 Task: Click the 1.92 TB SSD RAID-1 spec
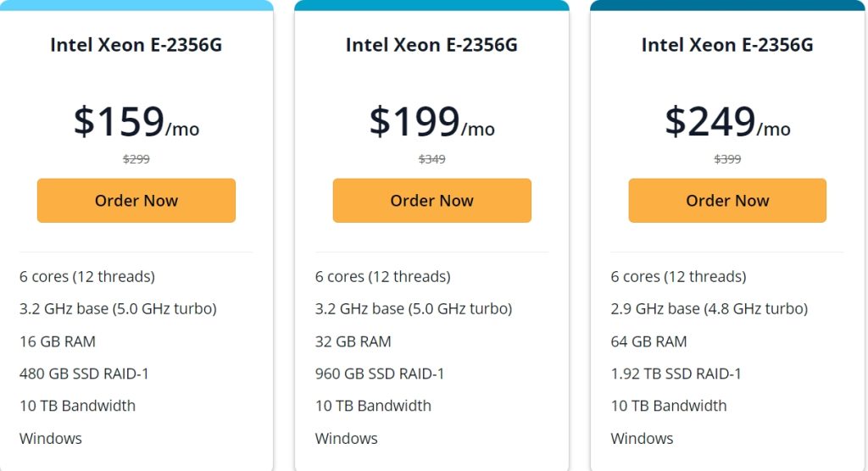tap(676, 374)
